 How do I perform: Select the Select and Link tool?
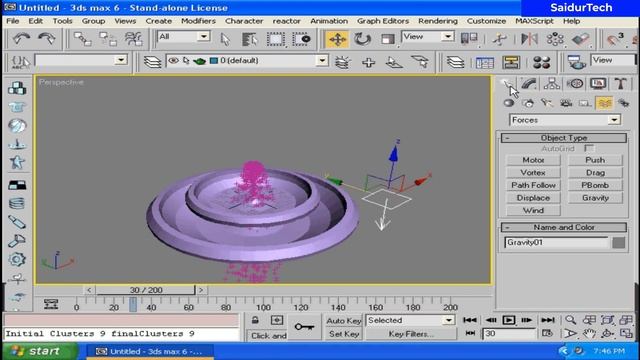pyautogui.click(x=82, y=39)
